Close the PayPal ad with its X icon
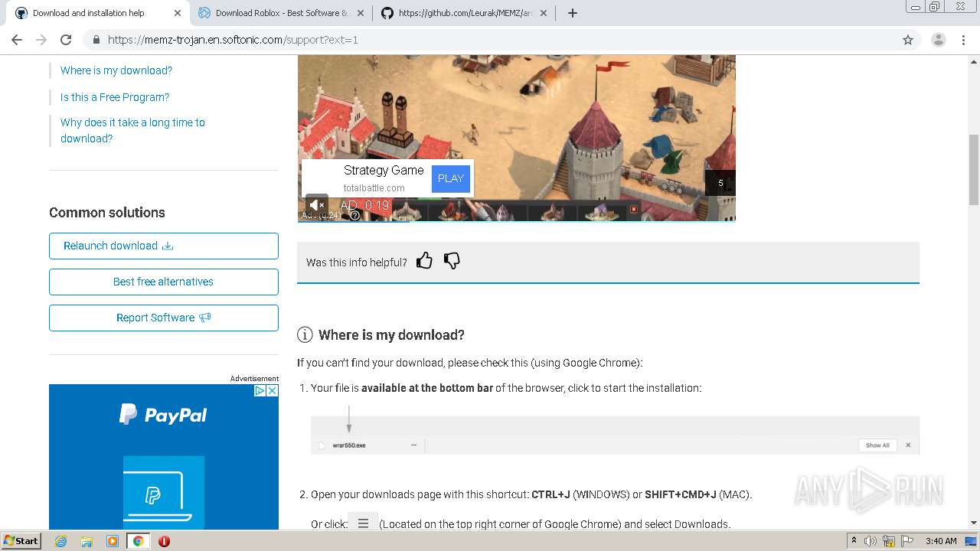Image resolution: width=980 pixels, height=551 pixels. coord(273,390)
